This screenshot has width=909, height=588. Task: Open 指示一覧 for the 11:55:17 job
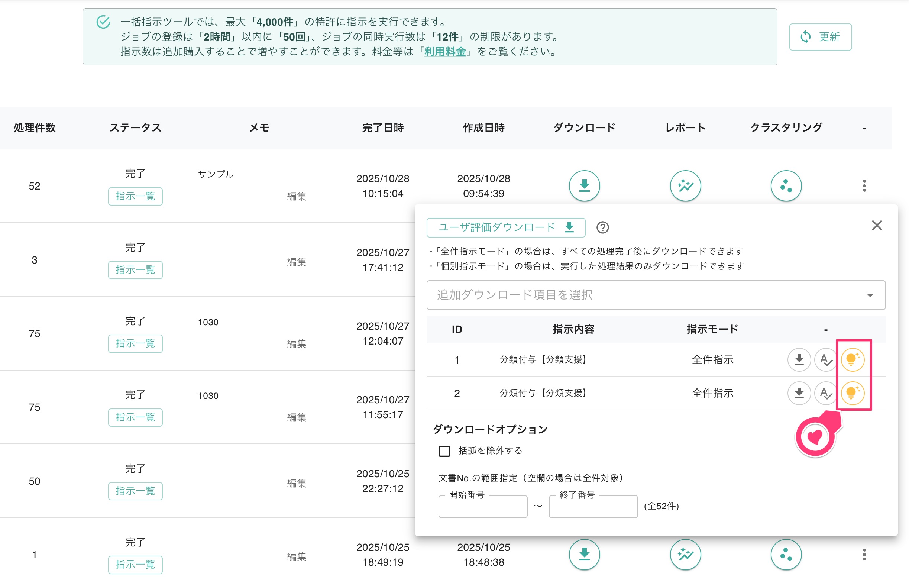[135, 417]
